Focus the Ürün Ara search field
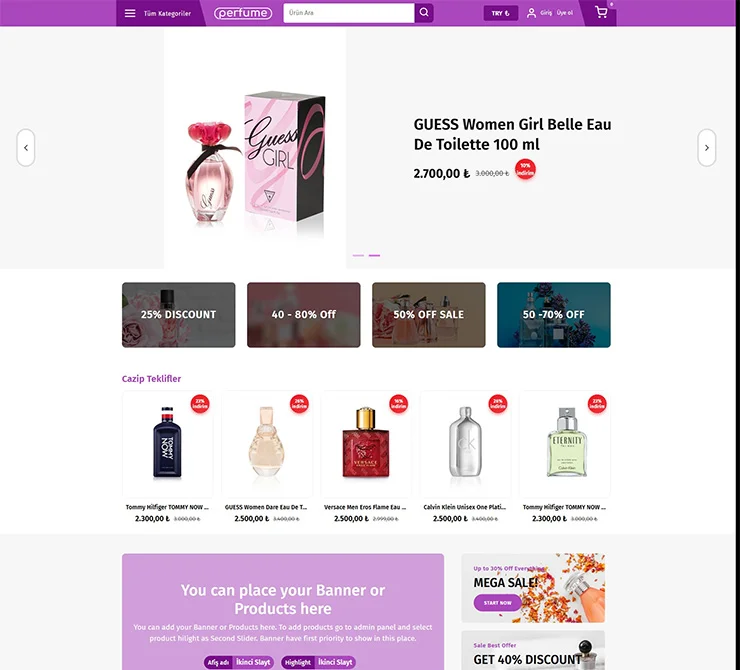This screenshot has width=740, height=670. pos(349,13)
